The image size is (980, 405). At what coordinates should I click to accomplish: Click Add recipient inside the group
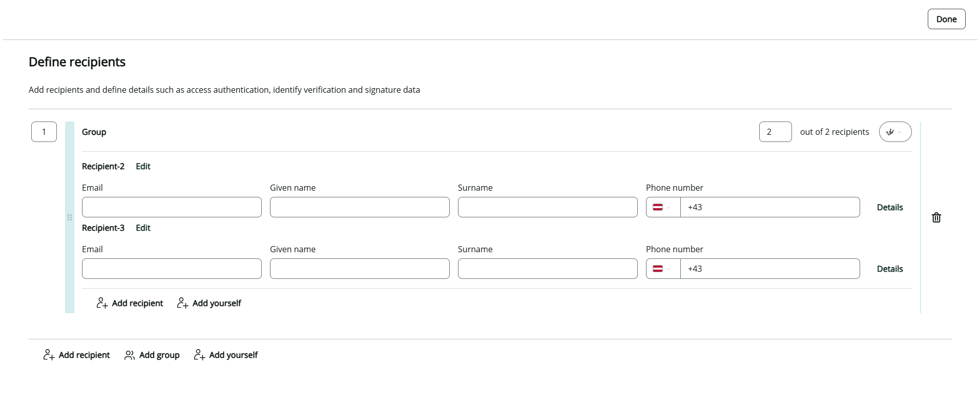(130, 303)
